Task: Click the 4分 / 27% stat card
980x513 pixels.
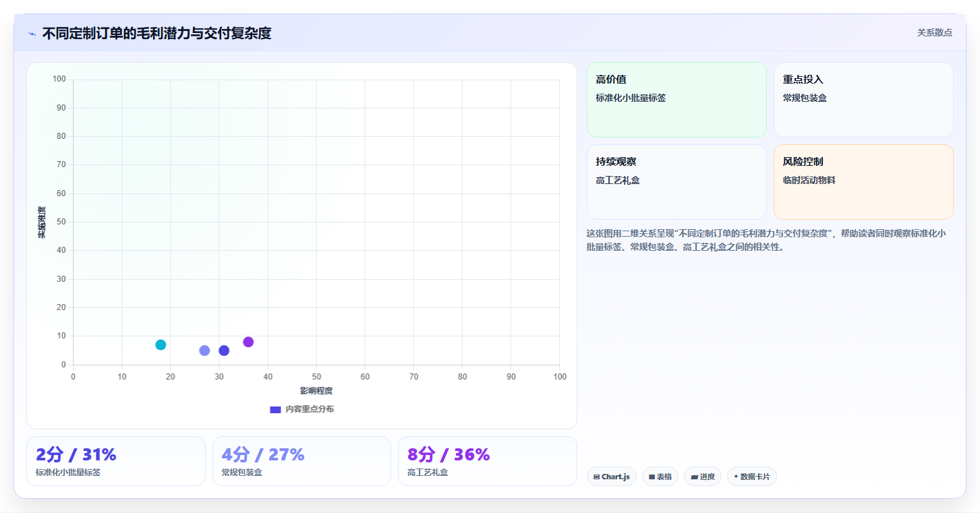Action: [x=301, y=461]
